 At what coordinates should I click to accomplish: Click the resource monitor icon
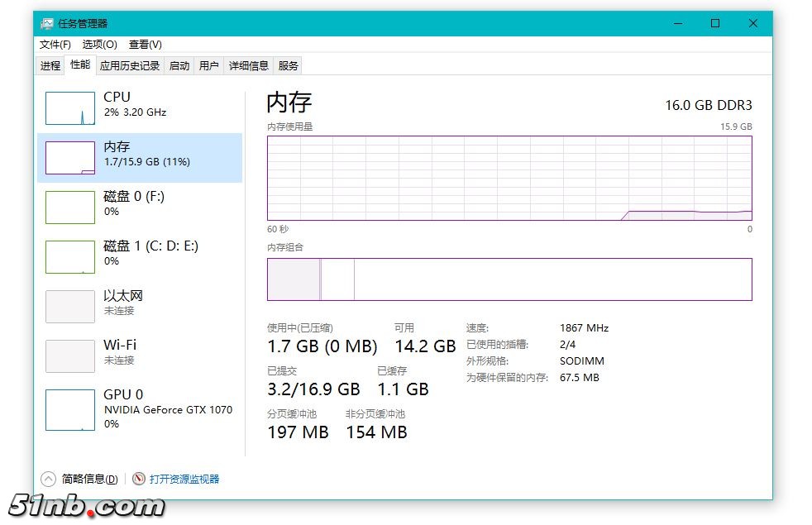pos(139,479)
